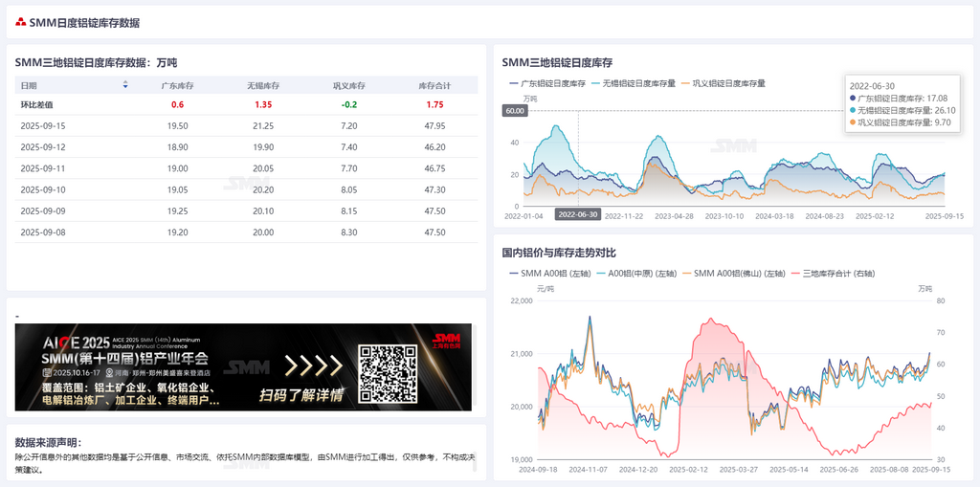Click the 国内铝价与库存走势对比 chart title
Image resolution: width=980 pixels, height=487 pixels.
(x=559, y=253)
